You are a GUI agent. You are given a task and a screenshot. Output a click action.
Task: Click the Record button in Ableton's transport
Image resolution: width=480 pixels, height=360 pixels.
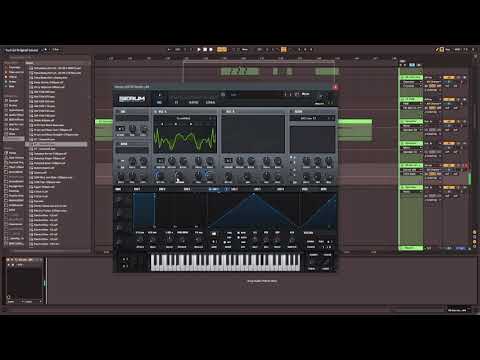[211, 50]
